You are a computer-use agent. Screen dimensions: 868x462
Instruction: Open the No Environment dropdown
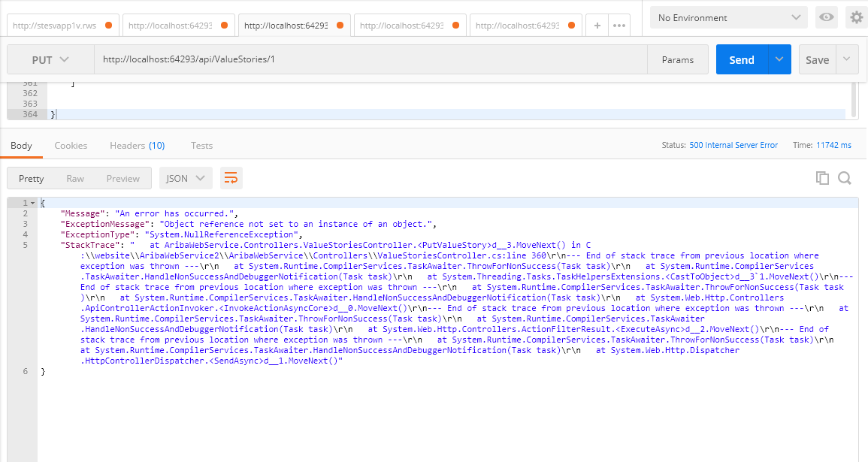click(x=728, y=18)
